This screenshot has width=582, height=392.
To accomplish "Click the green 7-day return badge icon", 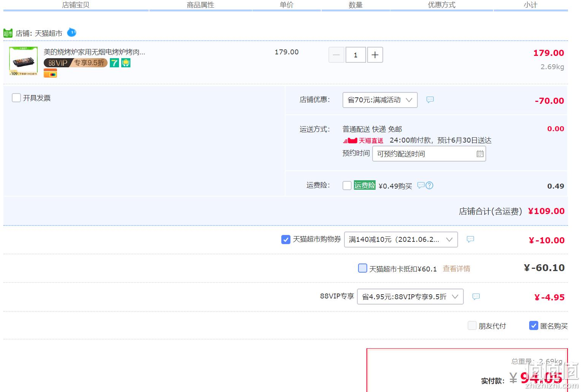I will click(x=114, y=63).
